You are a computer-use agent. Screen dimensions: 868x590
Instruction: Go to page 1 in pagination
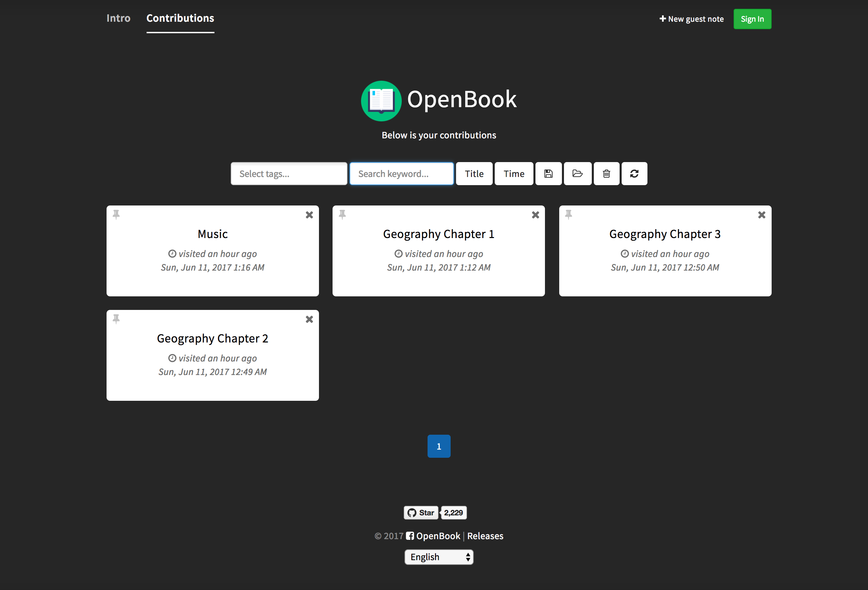point(439,446)
